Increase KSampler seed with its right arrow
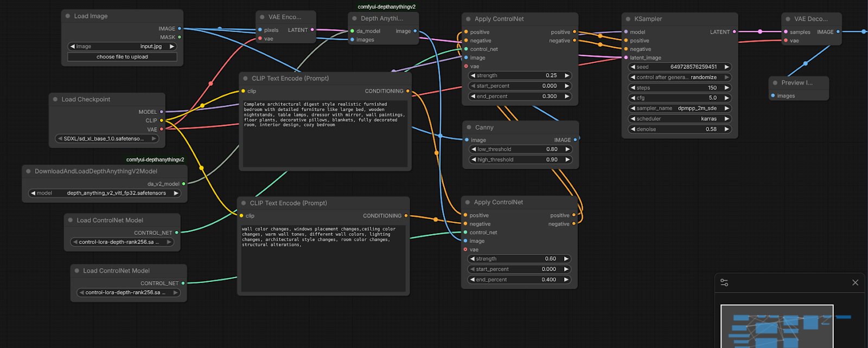 coord(726,67)
